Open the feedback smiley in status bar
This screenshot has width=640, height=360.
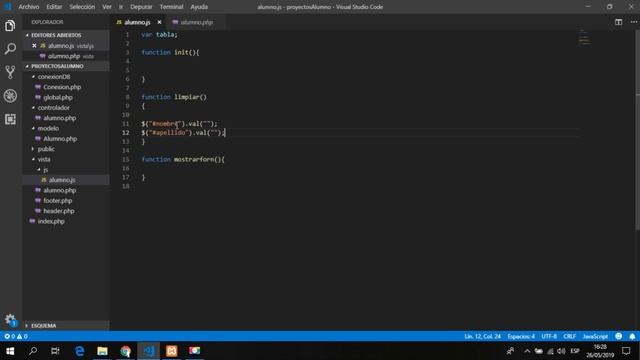(619, 336)
